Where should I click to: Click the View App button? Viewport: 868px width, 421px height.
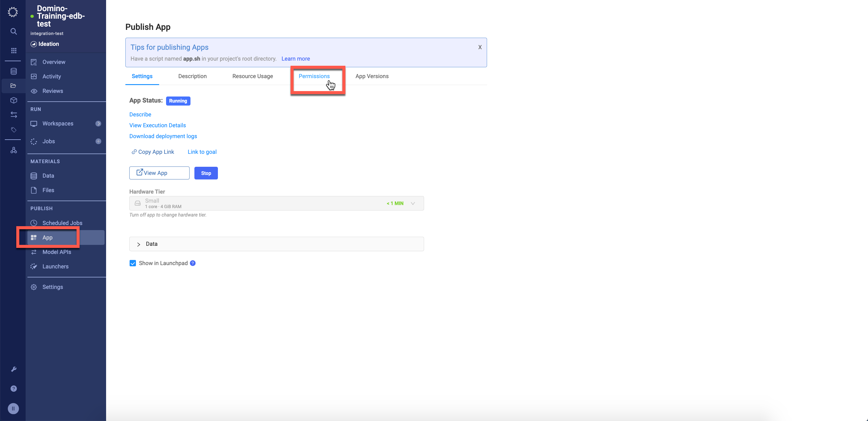(x=159, y=173)
